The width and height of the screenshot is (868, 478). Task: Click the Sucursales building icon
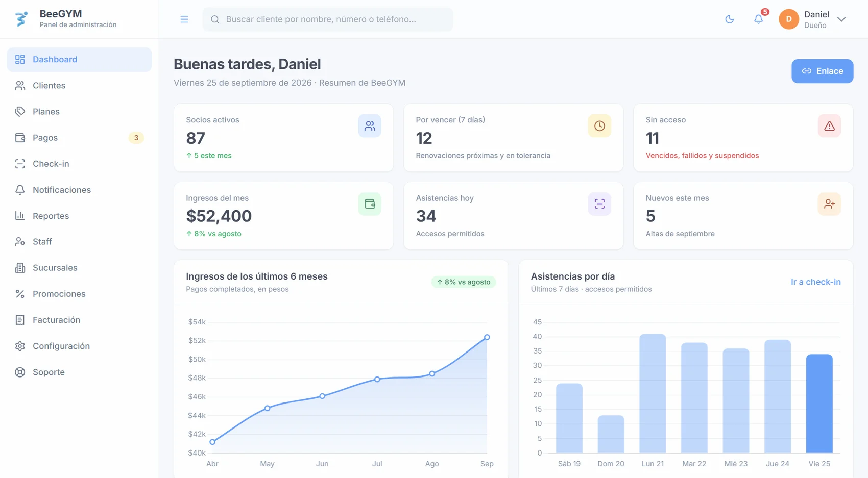[x=20, y=268]
